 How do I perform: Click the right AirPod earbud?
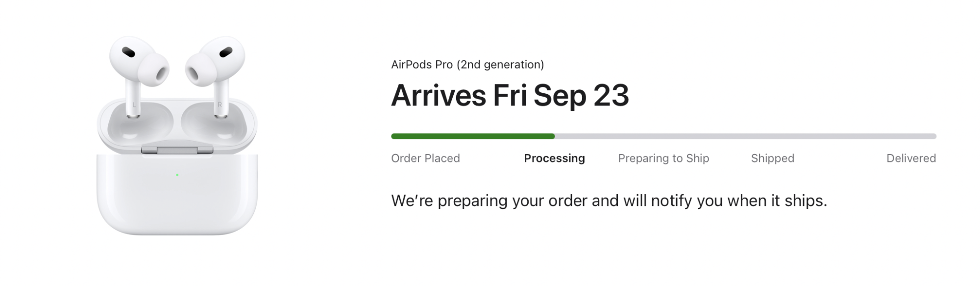[x=225, y=54]
